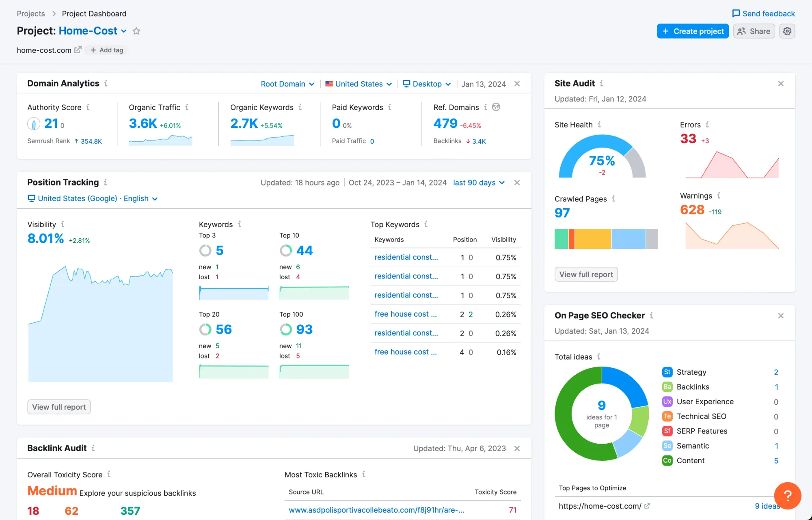Screen dimensions: 812x520
Task: Click the Position Tracking info icon
Action: pyautogui.click(x=105, y=182)
